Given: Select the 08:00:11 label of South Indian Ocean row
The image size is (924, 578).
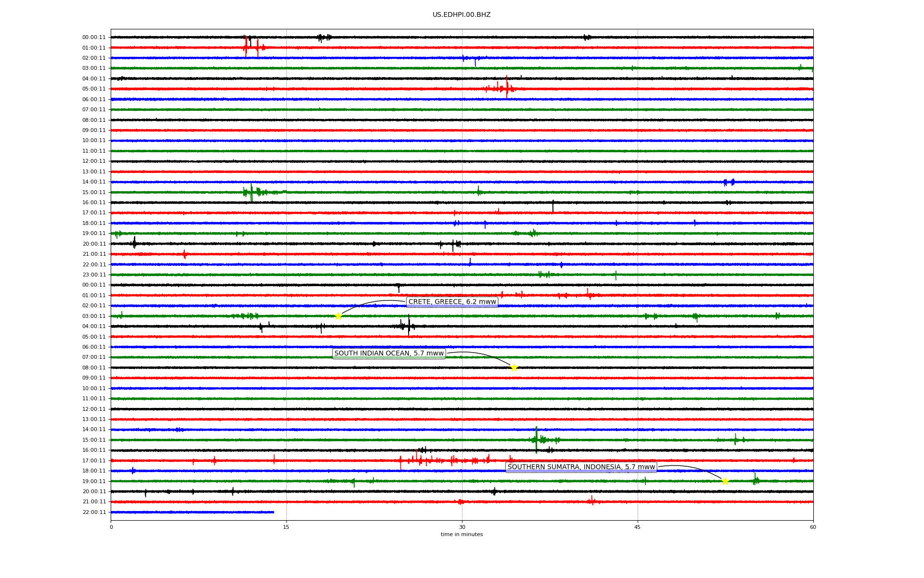Looking at the screenshot, I should coord(94,368).
